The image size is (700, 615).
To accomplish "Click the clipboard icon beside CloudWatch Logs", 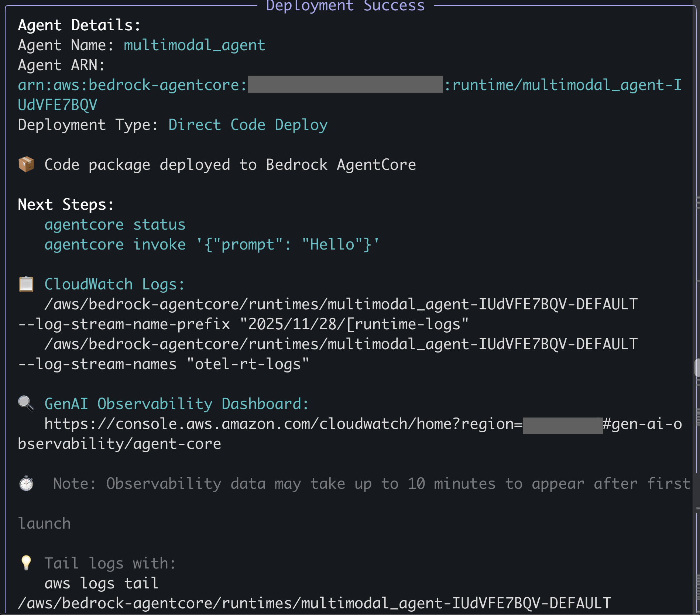I will tap(26, 284).
